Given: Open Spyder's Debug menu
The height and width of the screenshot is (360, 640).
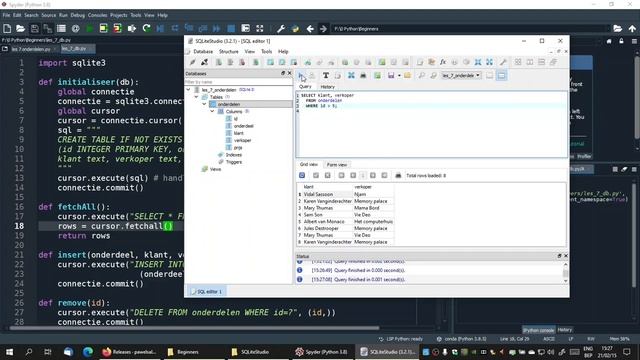Looking at the screenshot, I should (x=78, y=15).
